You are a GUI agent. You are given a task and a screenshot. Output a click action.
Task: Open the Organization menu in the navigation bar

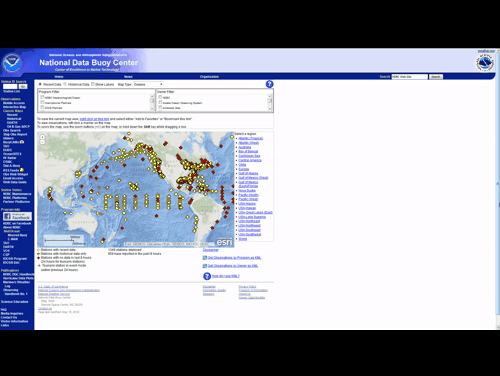[x=209, y=77]
